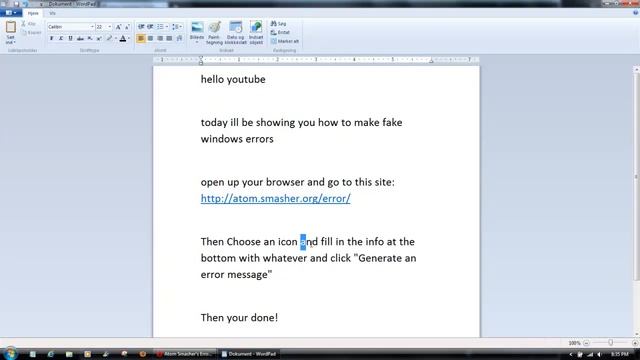Open the Calibri font family dropdown

pos(92,27)
